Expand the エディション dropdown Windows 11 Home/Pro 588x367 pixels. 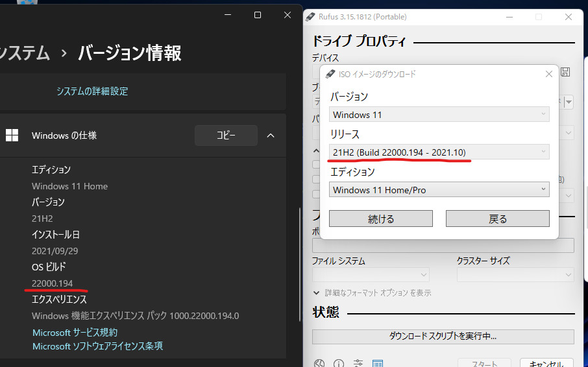pyautogui.click(x=439, y=190)
